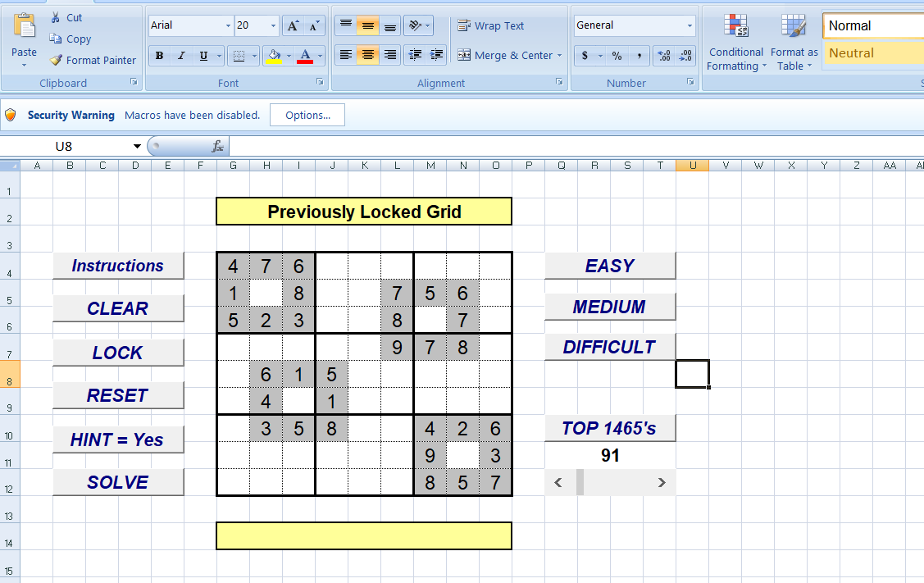Select the Format Painter tool
Image resolution: width=924 pixels, height=583 pixels.
92,60
